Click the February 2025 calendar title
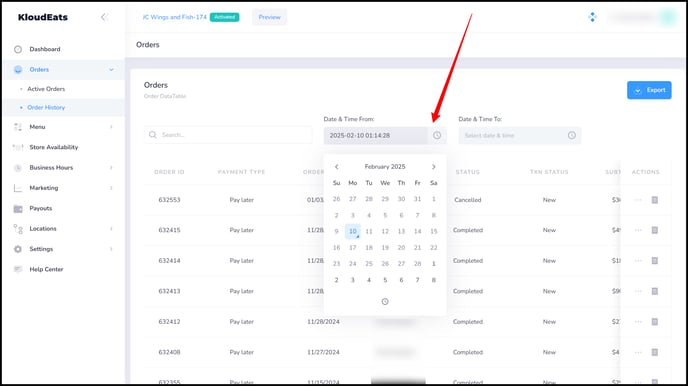 (x=385, y=167)
